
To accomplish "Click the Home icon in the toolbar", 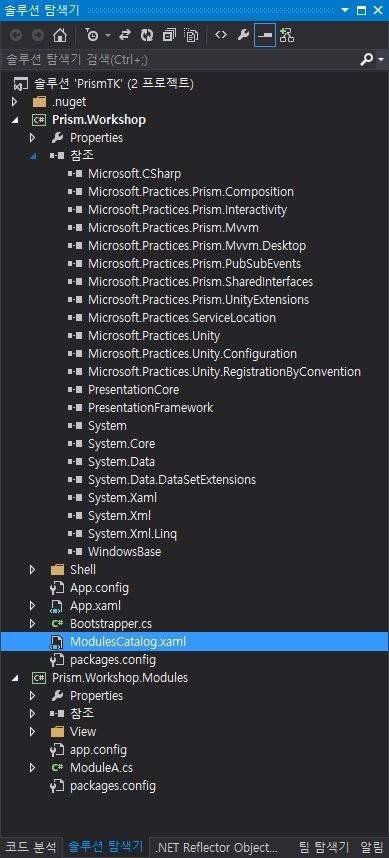I will pyautogui.click(x=59, y=36).
